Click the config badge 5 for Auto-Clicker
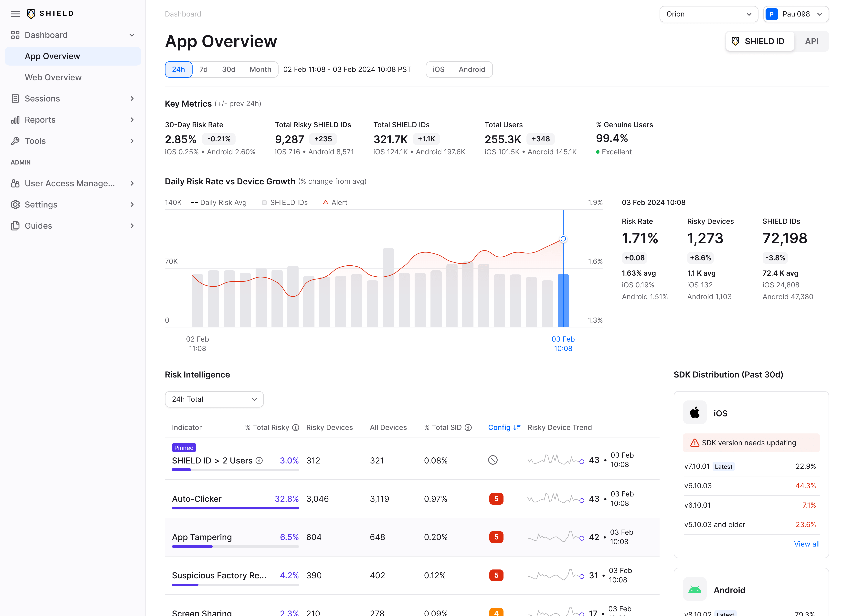Image resolution: width=848 pixels, height=616 pixels. click(x=496, y=499)
